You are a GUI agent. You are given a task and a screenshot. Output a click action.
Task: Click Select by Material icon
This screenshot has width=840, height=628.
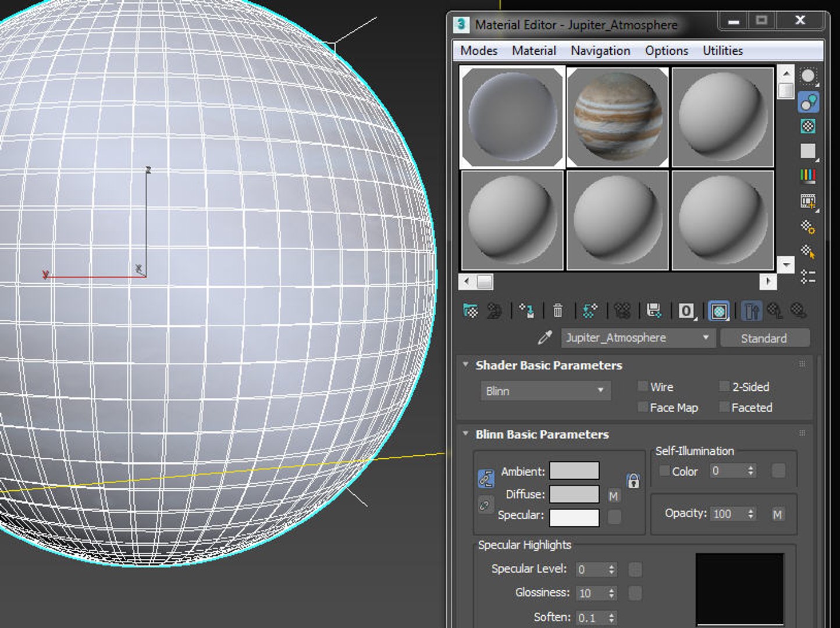[808, 251]
